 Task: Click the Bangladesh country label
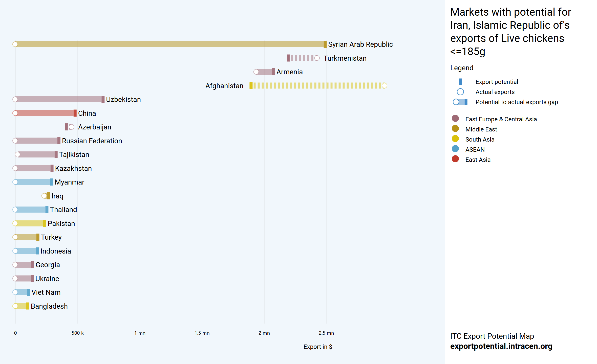[49, 306]
